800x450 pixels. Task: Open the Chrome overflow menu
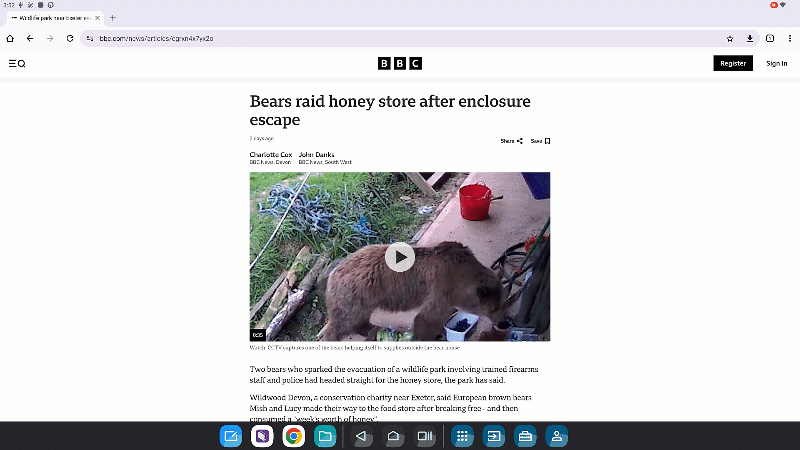(x=789, y=38)
